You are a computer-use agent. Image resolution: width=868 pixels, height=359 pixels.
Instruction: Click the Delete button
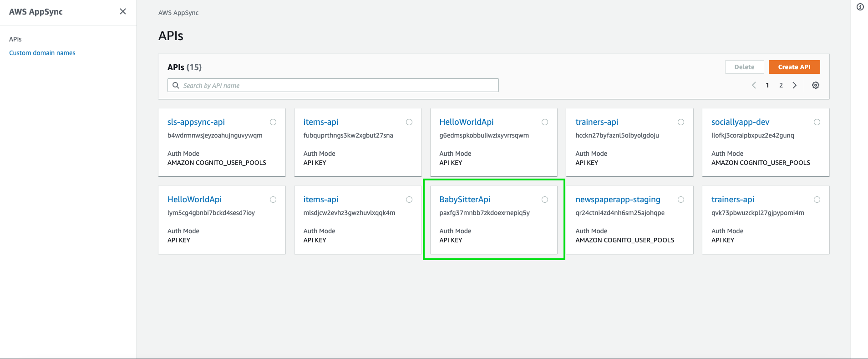point(744,67)
